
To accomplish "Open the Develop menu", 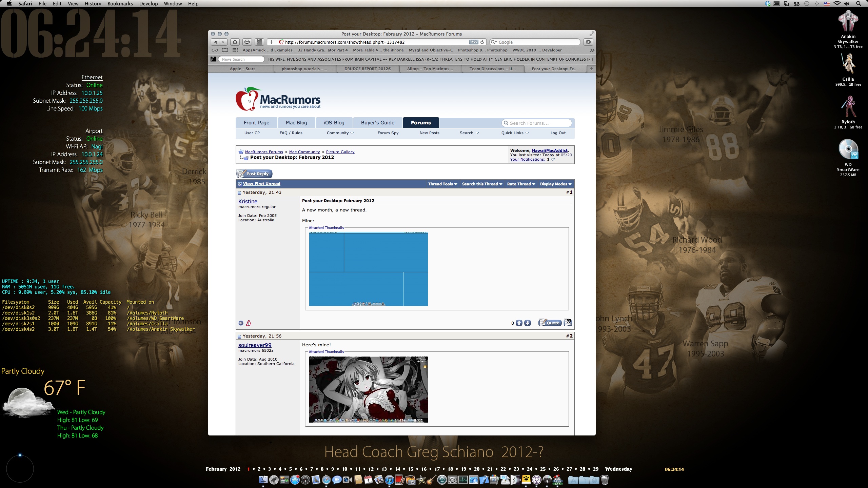I will 149,4.
